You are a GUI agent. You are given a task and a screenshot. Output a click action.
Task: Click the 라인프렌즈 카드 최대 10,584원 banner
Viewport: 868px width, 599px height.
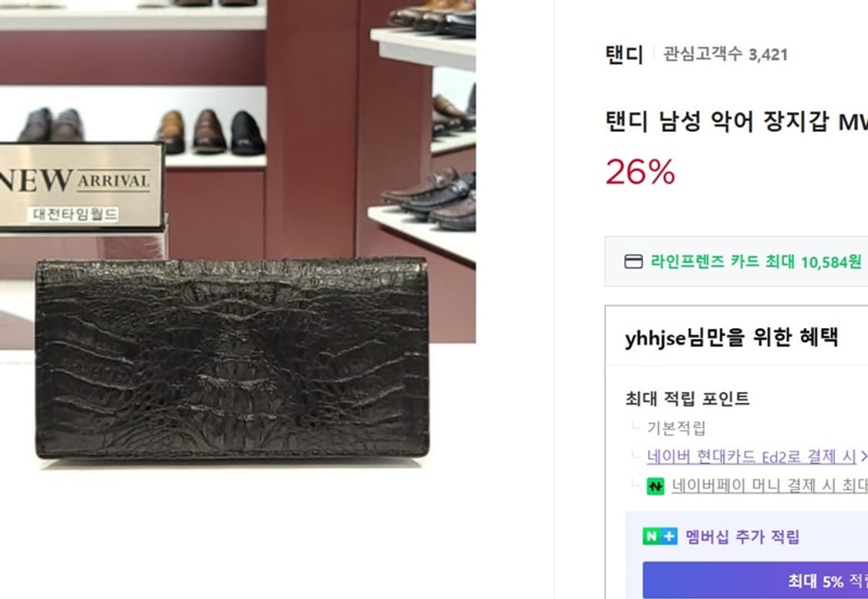point(736,262)
